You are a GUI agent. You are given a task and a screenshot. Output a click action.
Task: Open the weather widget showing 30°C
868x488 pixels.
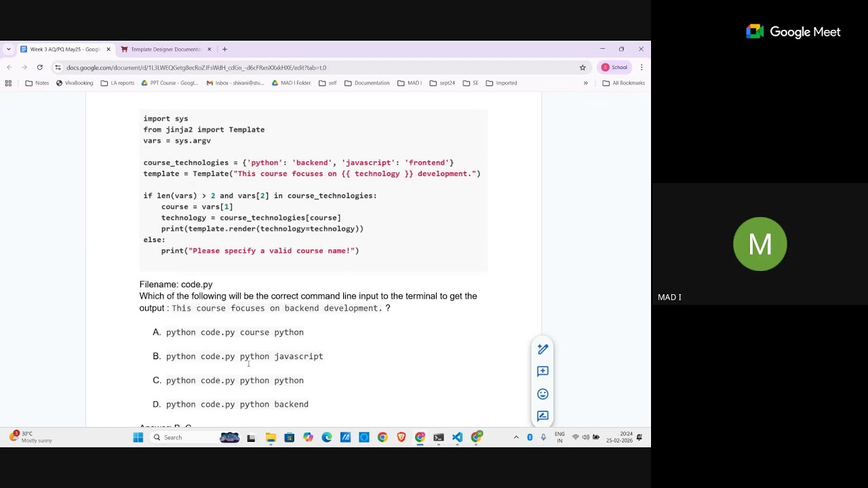[31, 437]
